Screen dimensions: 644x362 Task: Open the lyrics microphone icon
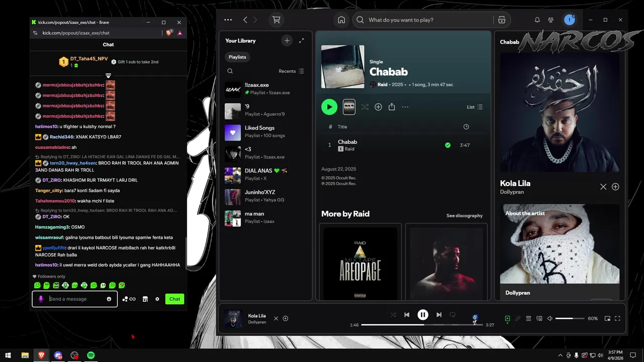point(518,318)
